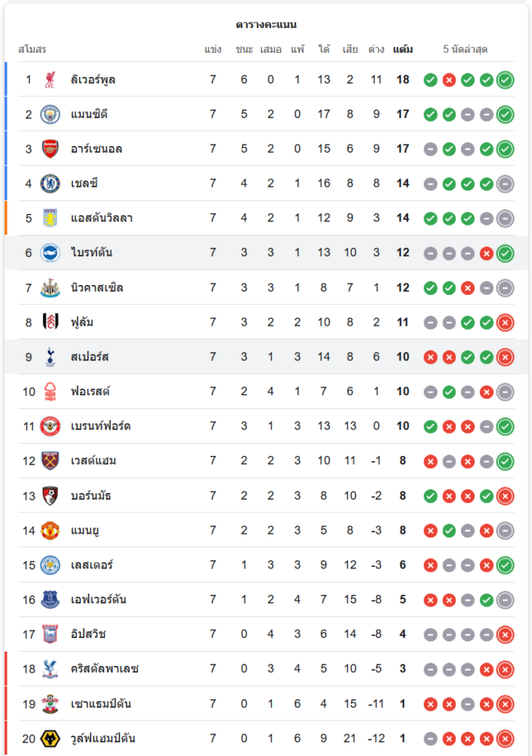The width and height of the screenshot is (532, 756).
Task: Click Fulham's latest match loss indicator
Action: [x=506, y=323]
